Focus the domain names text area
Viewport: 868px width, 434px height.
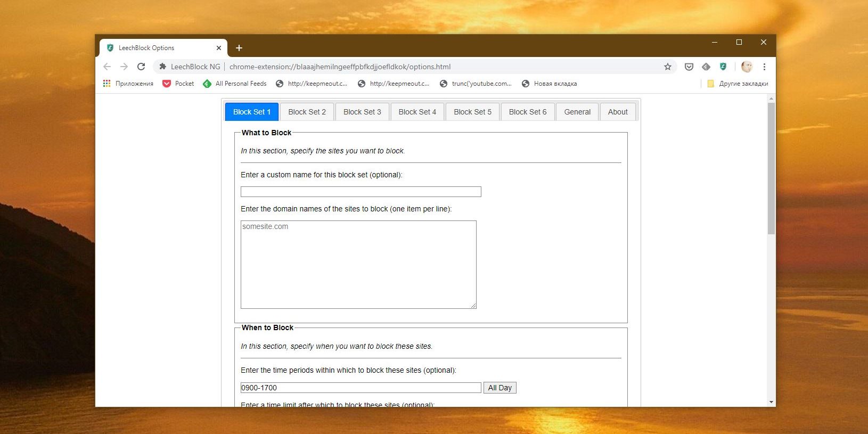pos(358,265)
